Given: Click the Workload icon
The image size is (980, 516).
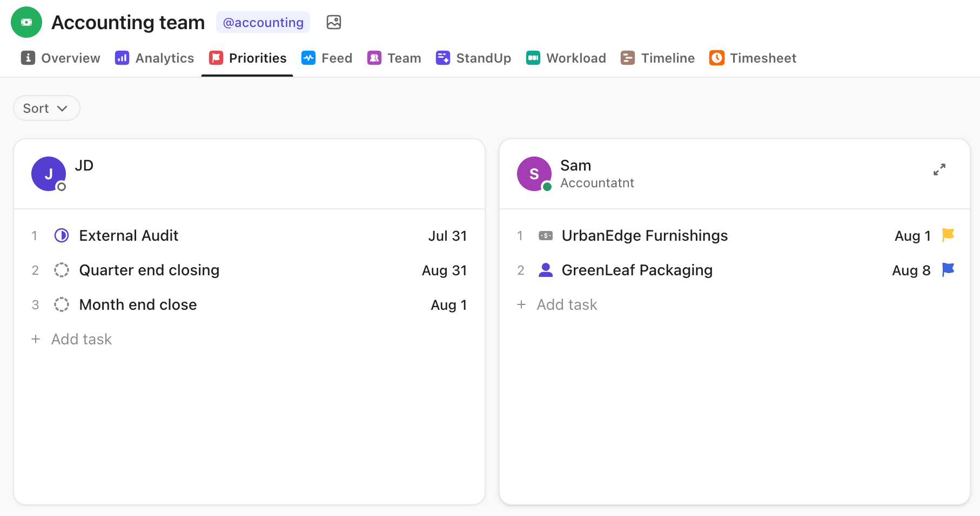Looking at the screenshot, I should tap(533, 58).
